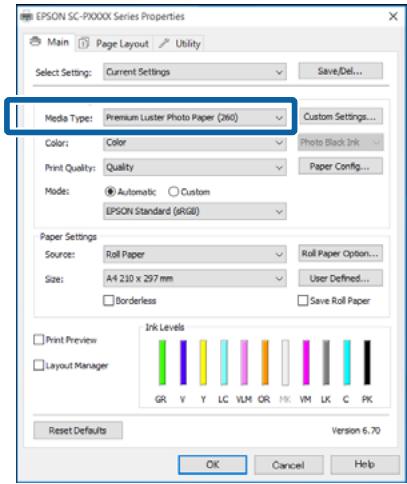
Task: Open the paper Size dropdown
Action: pos(195,278)
